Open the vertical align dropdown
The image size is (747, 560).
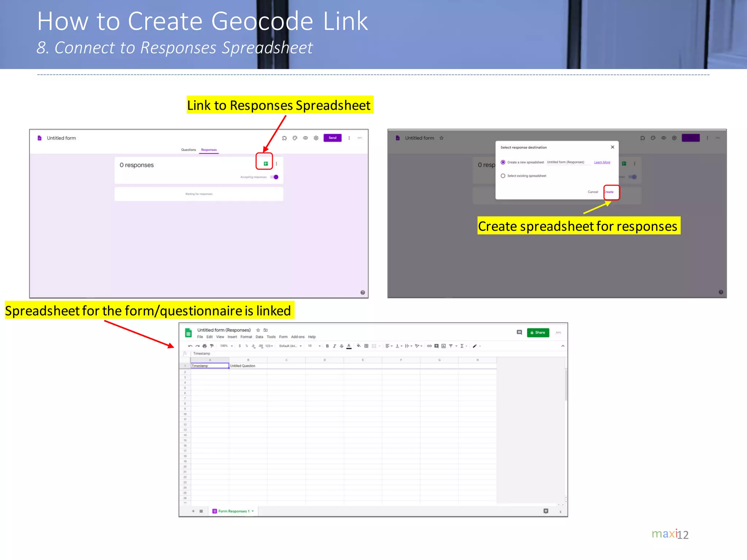tap(399, 346)
